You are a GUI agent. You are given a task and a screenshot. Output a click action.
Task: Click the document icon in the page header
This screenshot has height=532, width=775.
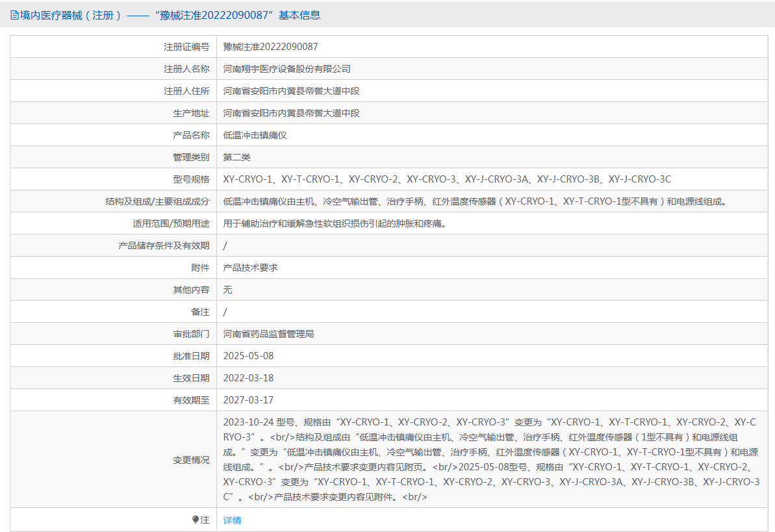point(14,16)
